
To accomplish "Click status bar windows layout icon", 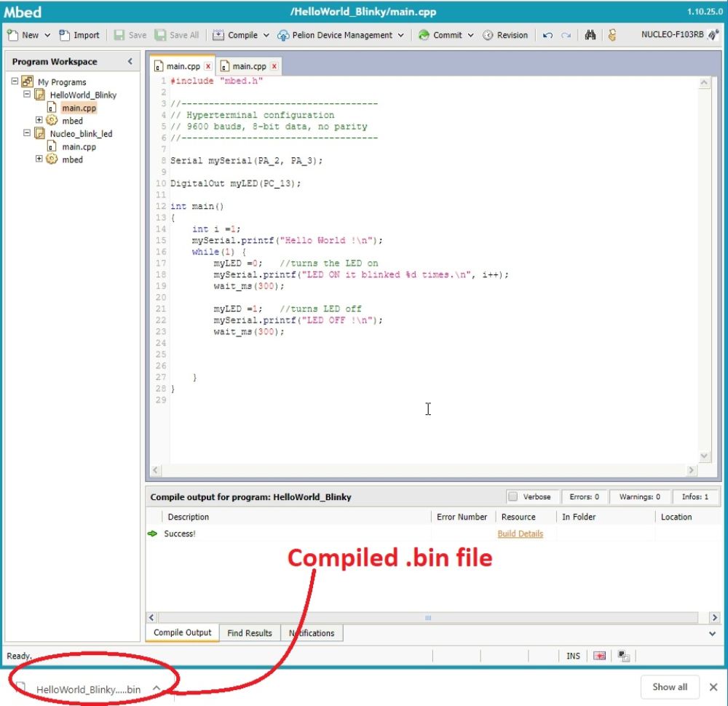I will click(624, 656).
